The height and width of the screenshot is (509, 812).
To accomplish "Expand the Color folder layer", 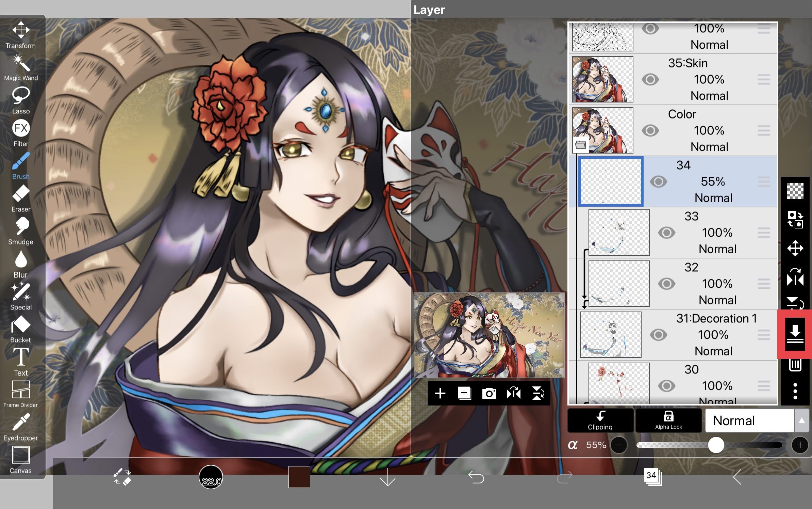I will (x=580, y=145).
